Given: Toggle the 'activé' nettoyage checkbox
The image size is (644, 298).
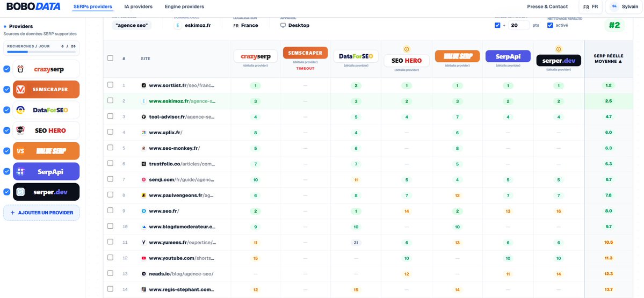Looking at the screenshot, I should 550,25.
